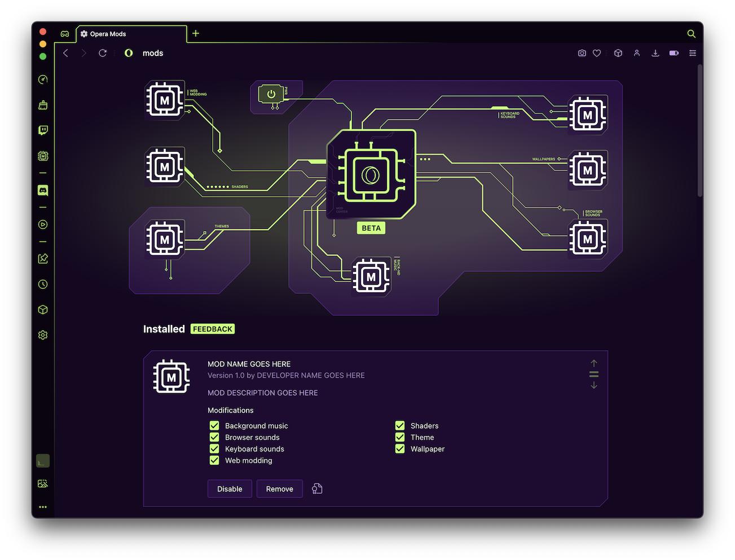Uncheck Keyboard sounds modification
The width and height of the screenshot is (735, 560).
click(214, 449)
